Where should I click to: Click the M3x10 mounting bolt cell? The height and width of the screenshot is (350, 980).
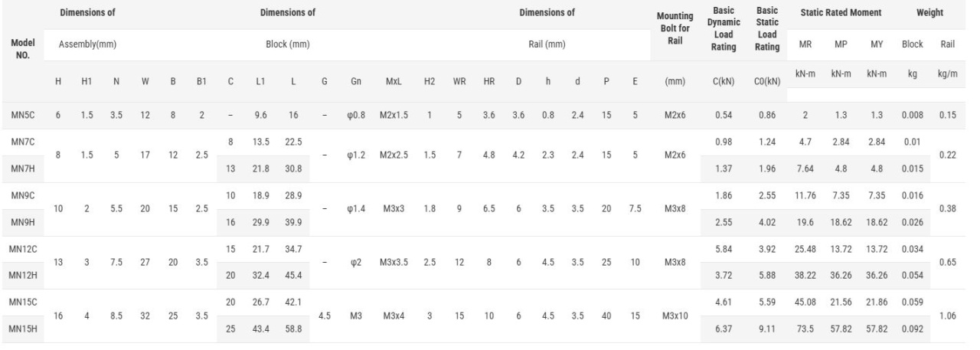click(x=675, y=316)
